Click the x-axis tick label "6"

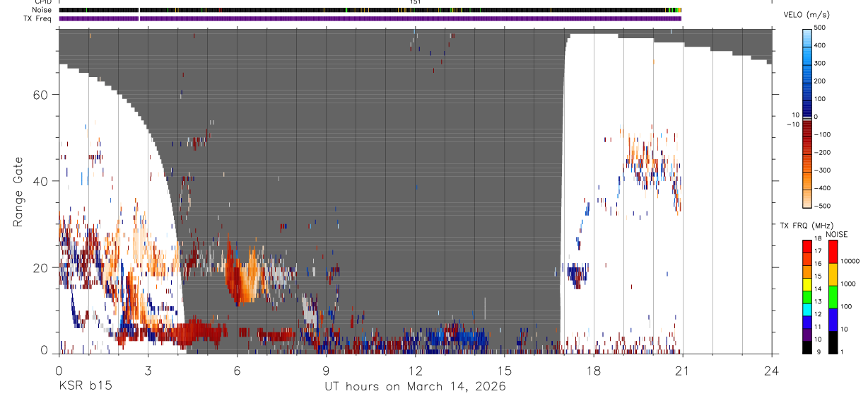pos(237,370)
